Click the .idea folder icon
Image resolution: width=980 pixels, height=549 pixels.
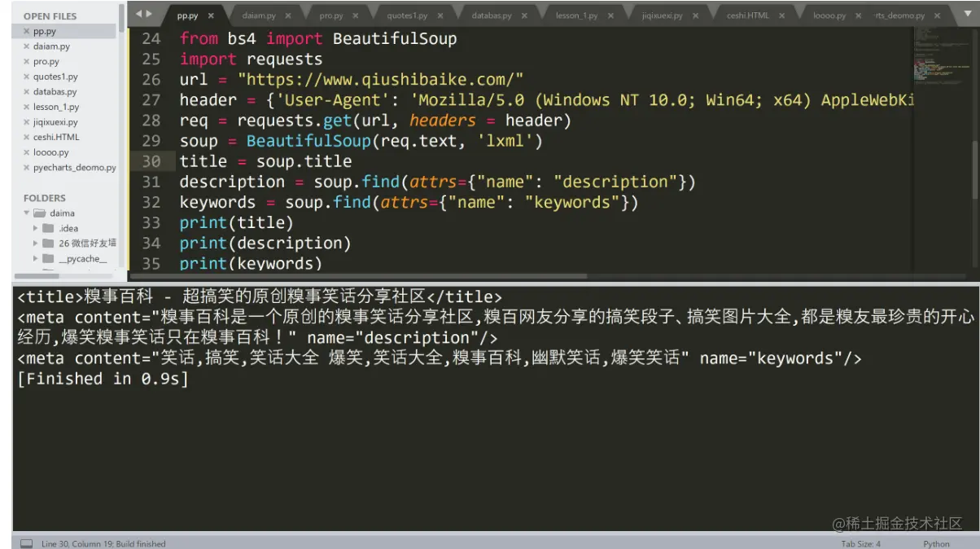[48, 228]
